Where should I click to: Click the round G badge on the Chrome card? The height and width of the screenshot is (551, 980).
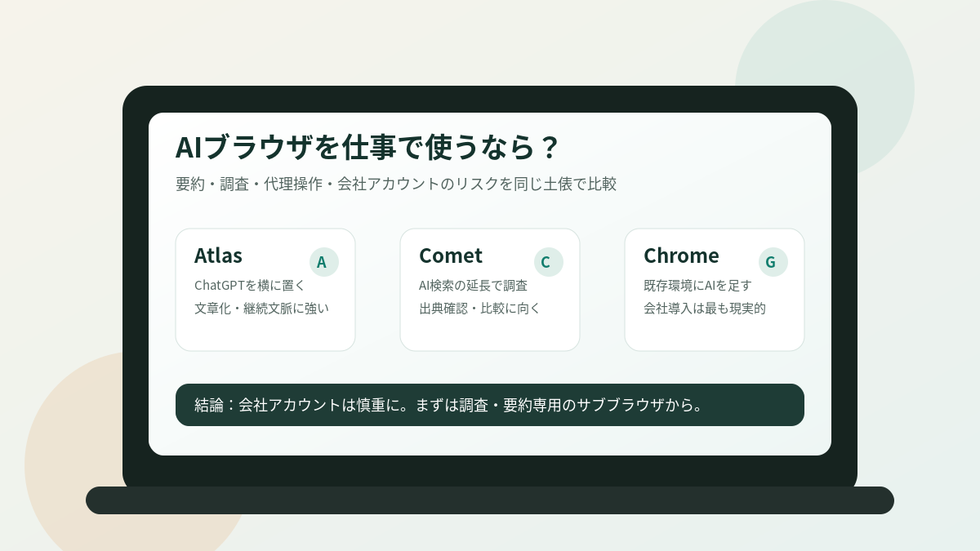pyautogui.click(x=773, y=262)
